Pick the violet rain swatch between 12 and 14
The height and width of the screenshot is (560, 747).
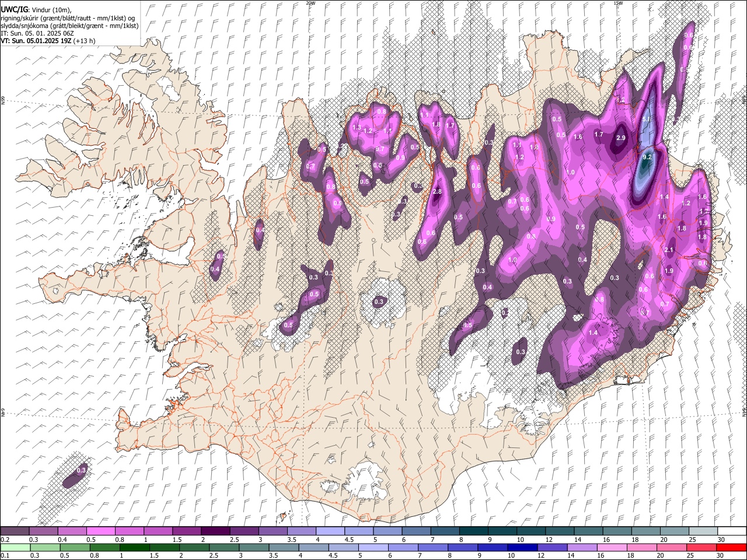coord(551,547)
